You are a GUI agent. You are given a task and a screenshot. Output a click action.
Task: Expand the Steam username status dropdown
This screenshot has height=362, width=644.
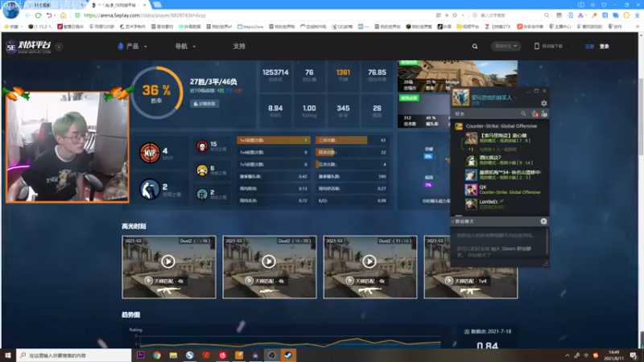(x=515, y=97)
